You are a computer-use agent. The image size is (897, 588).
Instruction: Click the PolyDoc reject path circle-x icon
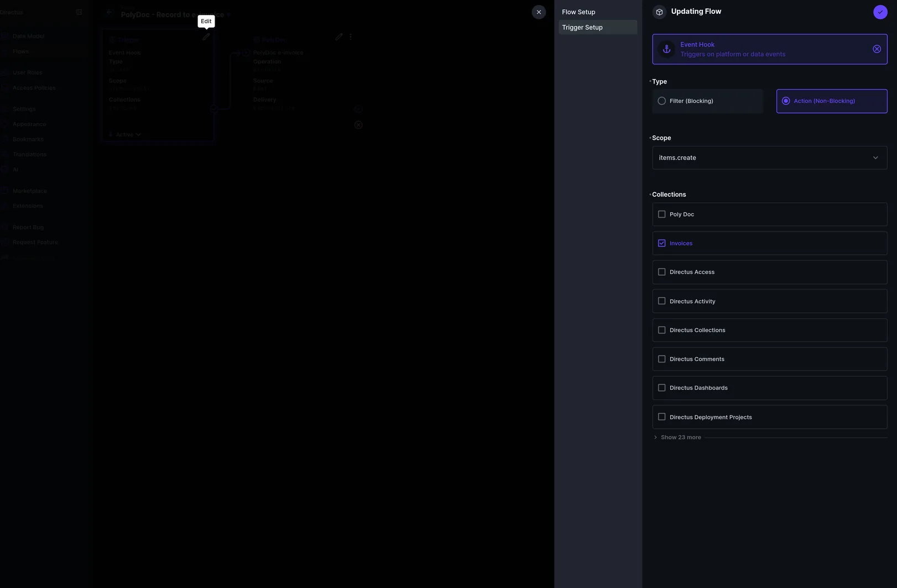coord(358,125)
